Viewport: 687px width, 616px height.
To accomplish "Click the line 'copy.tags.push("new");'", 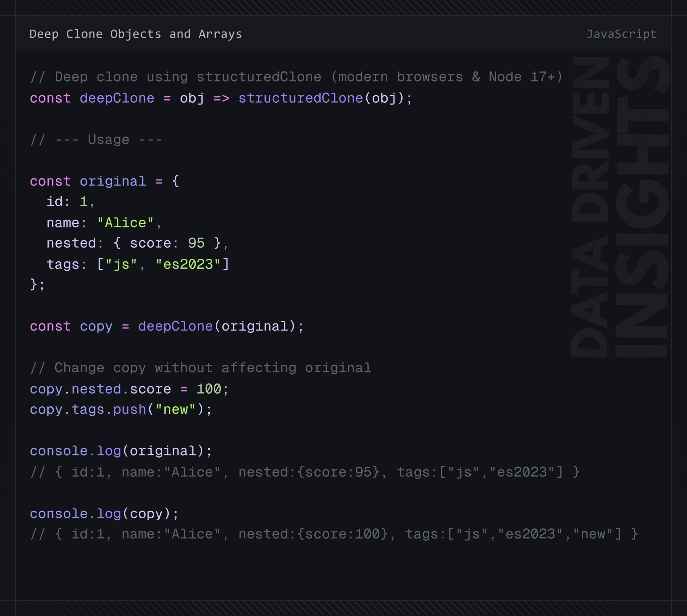I will [x=121, y=410].
